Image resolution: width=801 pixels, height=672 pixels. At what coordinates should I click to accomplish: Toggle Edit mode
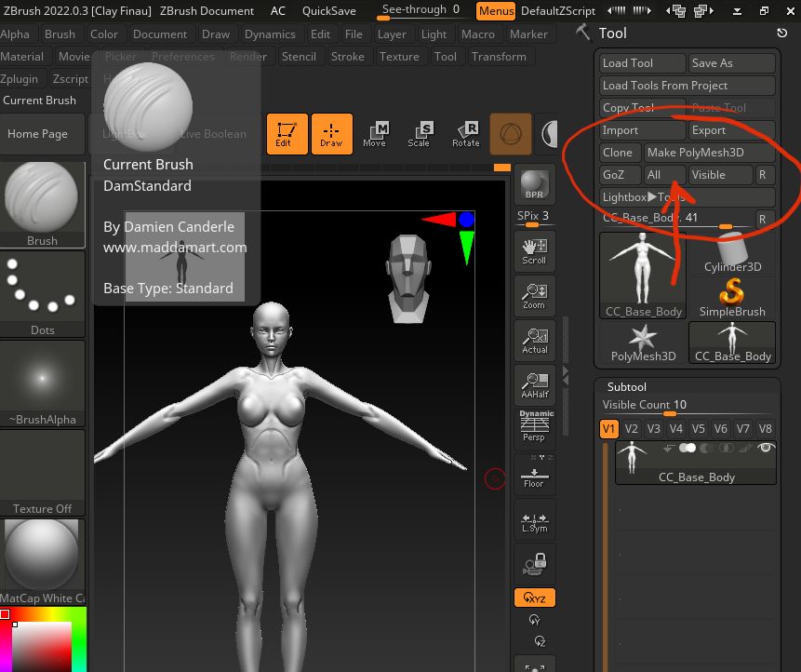[287, 134]
